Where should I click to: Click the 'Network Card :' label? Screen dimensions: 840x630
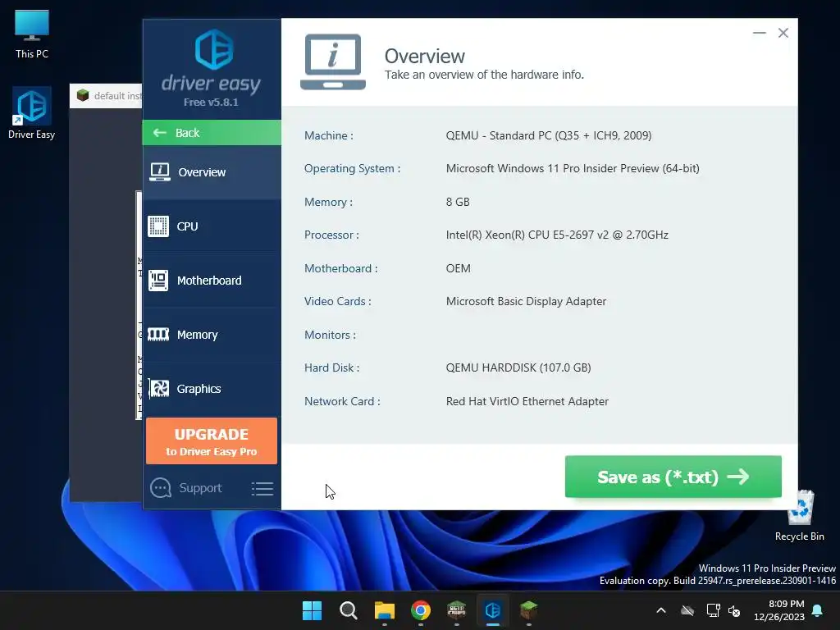click(342, 401)
